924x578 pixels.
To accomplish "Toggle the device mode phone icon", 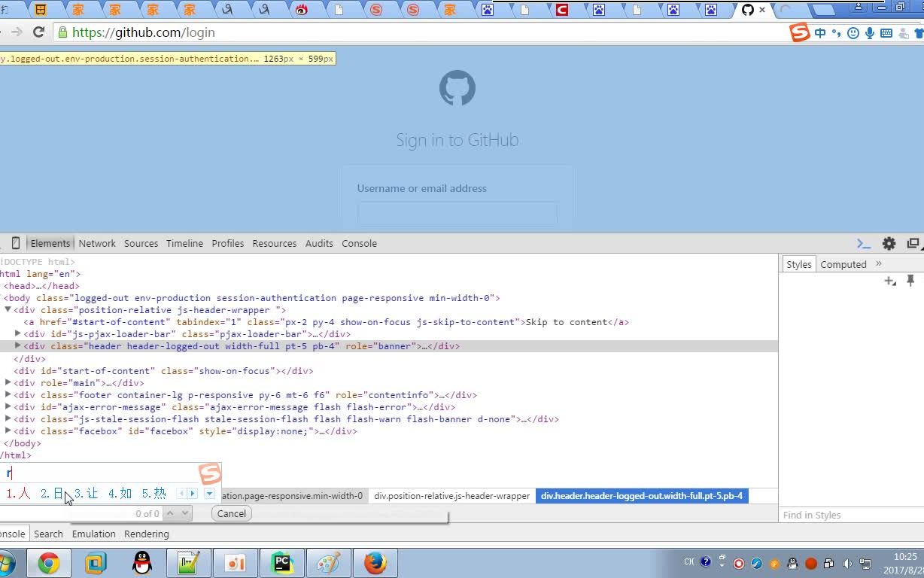I will [15, 243].
